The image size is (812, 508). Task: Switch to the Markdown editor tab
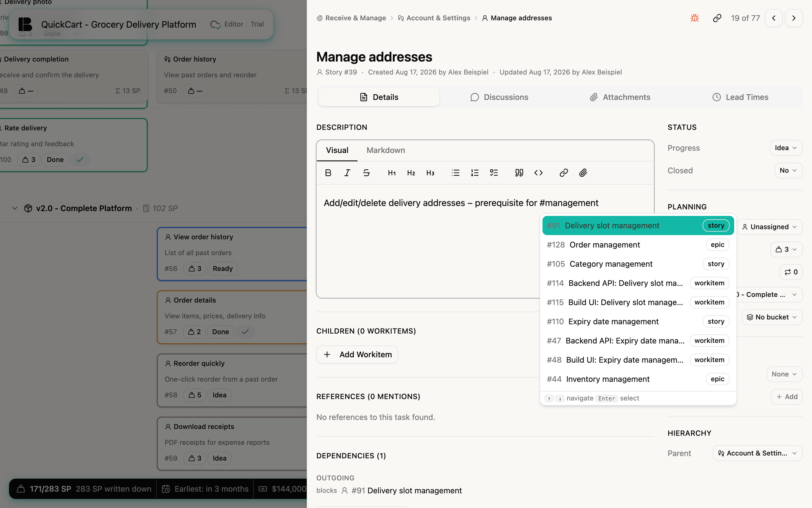pyautogui.click(x=385, y=150)
